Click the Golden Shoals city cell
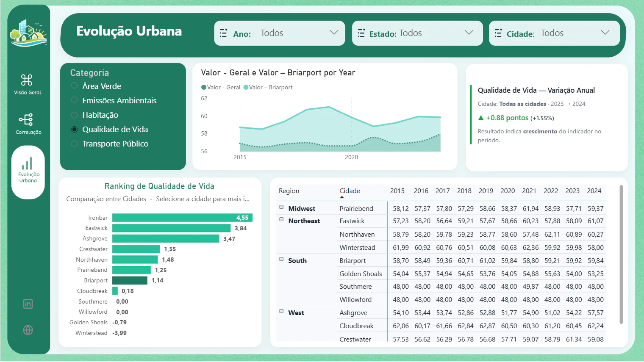This screenshot has width=644, height=362. [361, 274]
